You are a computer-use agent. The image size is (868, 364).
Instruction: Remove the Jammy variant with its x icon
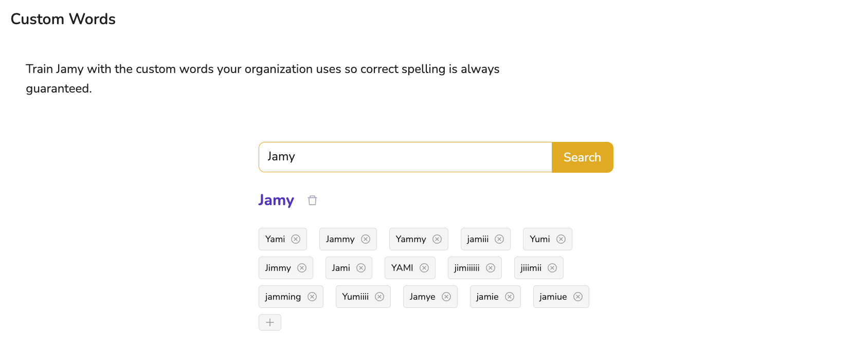(366, 239)
